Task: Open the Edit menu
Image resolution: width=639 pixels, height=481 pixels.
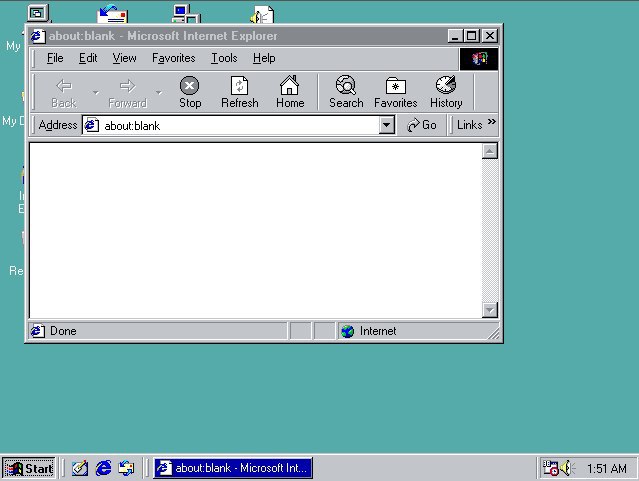Action: (x=88, y=58)
